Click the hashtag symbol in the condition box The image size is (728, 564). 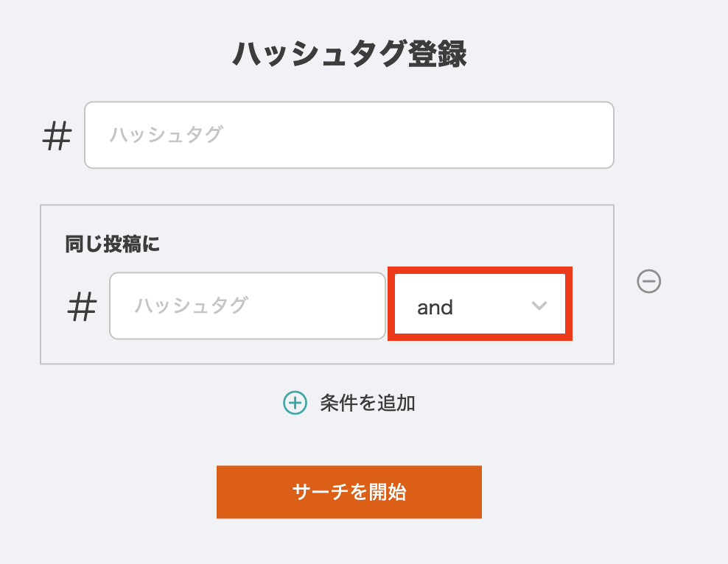tap(83, 307)
